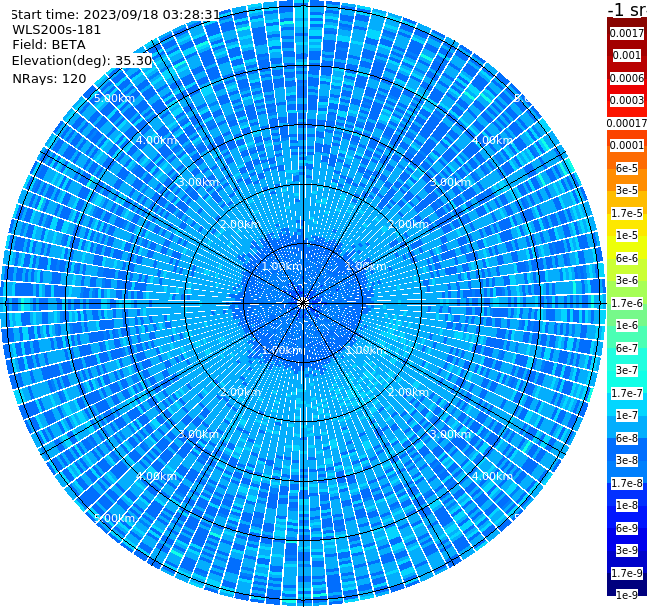Select the 6e-7 colorbar tick label
The height and width of the screenshot is (607, 647).
pyautogui.click(x=627, y=348)
